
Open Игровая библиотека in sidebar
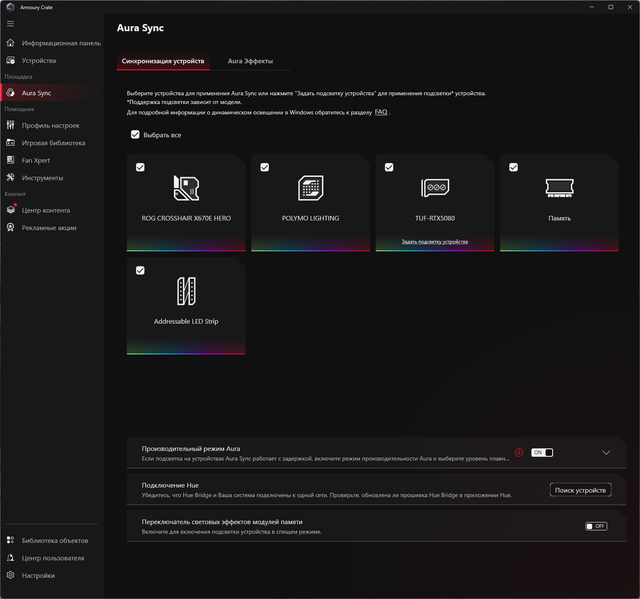point(52,143)
